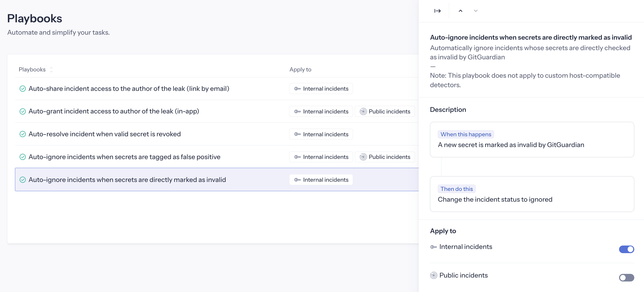Click Internal incidents tag on Auto-resolve row

coord(321,134)
